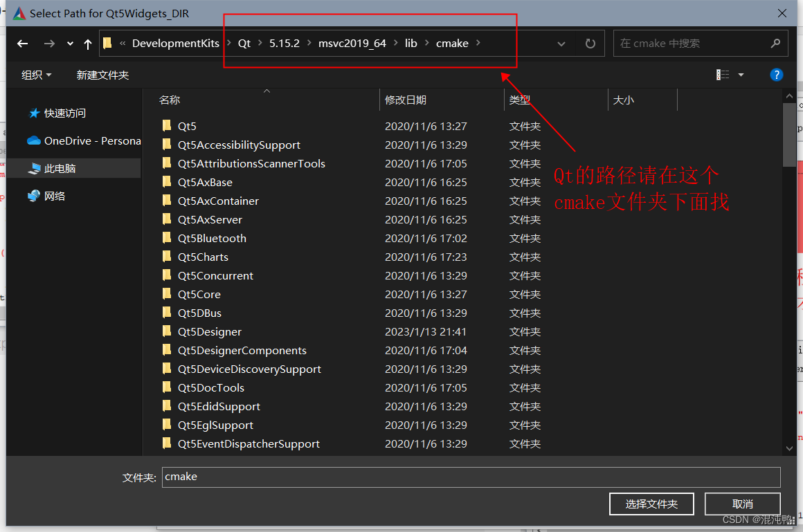Create folder with 新建文件夹
This screenshot has width=803, height=532.
pyautogui.click(x=102, y=75)
